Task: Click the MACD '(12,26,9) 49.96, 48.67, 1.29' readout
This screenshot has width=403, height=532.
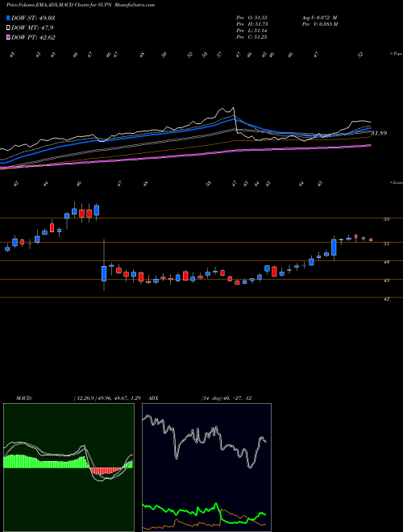Action: point(107,398)
